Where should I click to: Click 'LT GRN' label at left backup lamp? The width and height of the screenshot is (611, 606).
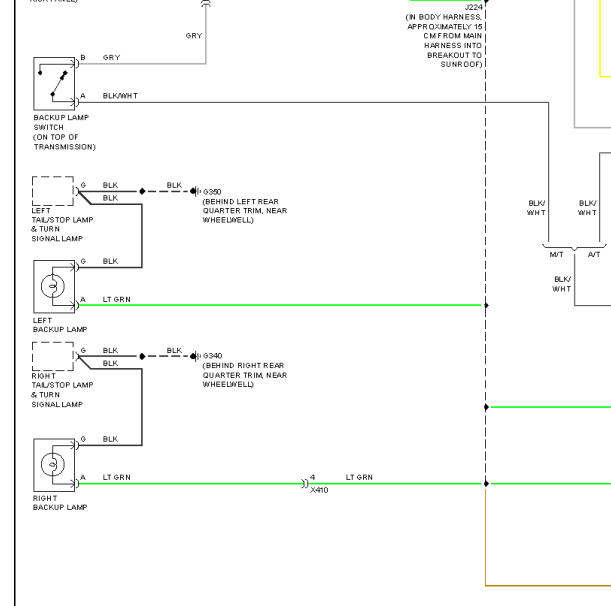pyautogui.click(x=117, y=299)
